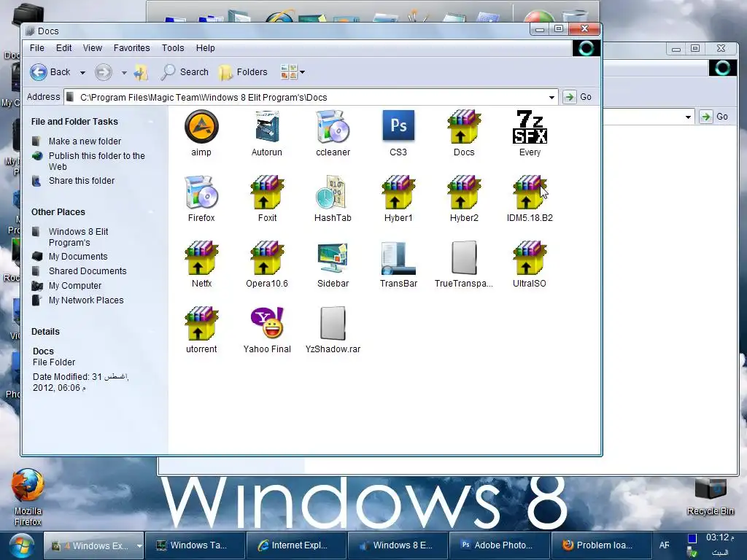Open the Help menu
The width and height of the screenshot is (747, 560).
(x=205, y=48)
